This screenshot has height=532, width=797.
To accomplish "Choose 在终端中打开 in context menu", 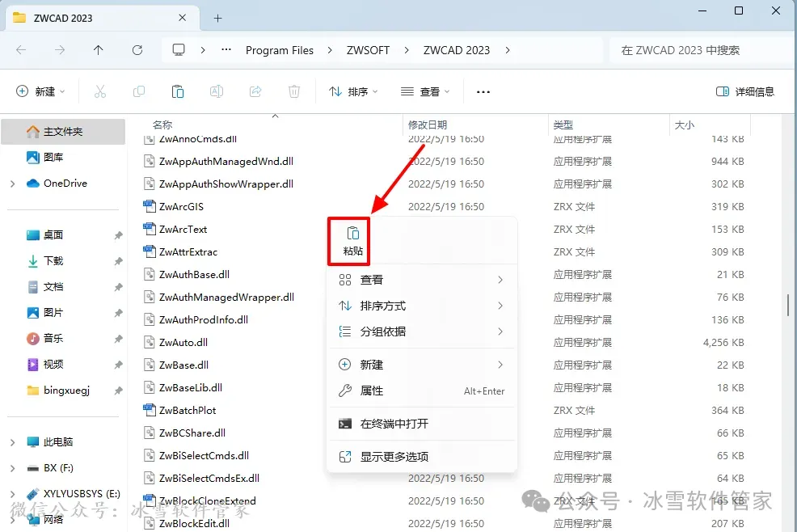I will click(x=422, y=424).
